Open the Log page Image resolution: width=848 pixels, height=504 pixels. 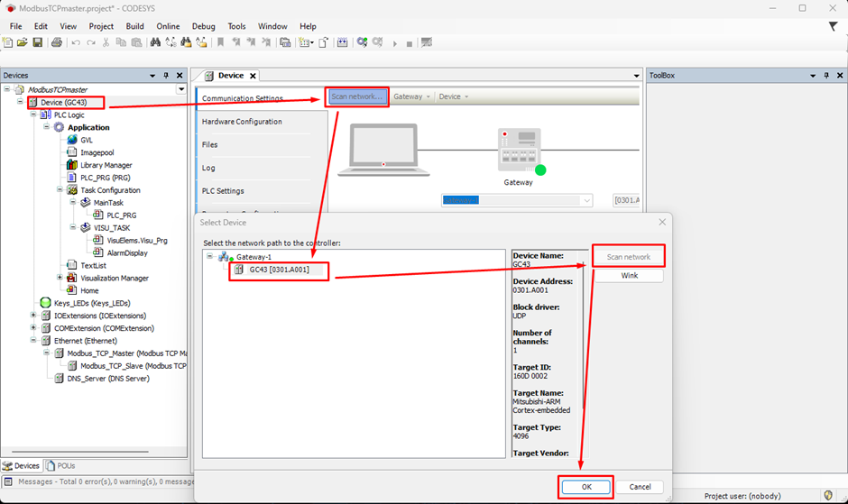[x=208, y=168]
